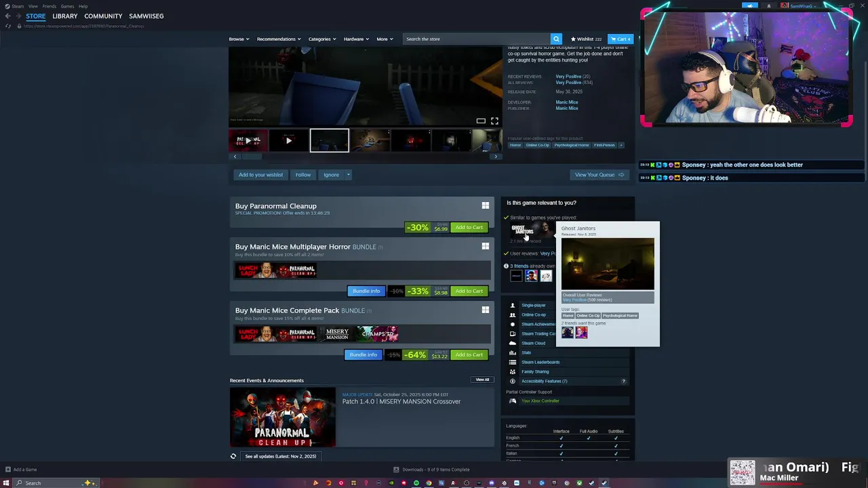
Task: Open the Wishlist star button
Action: [x=586, y=39]
